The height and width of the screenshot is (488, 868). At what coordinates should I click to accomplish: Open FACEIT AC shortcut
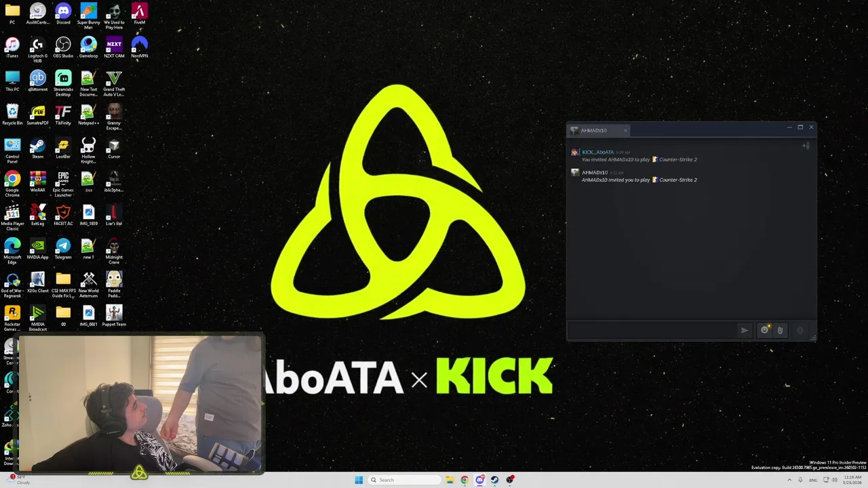coord(63,214)
